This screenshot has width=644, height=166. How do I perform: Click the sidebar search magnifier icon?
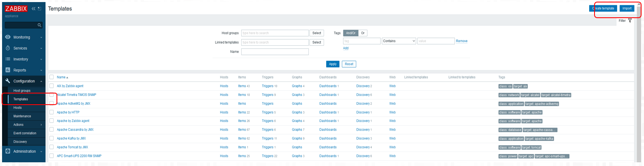(40, 26)
